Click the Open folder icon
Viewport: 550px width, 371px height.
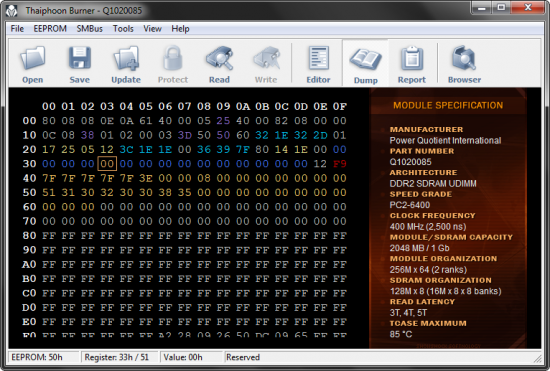[x=33, y=58]
